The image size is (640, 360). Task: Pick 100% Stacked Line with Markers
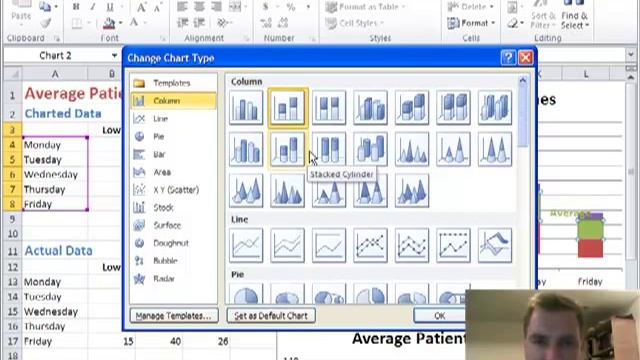[453, 245]
